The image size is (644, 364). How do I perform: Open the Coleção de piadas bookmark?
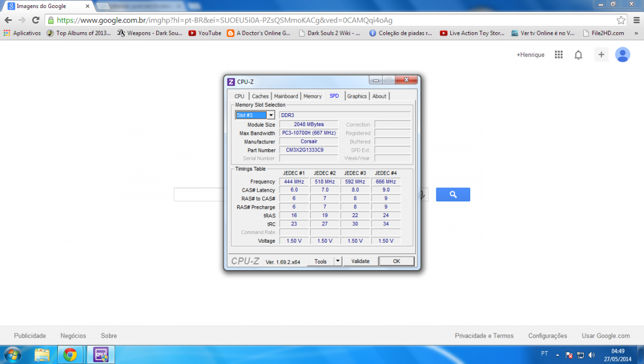click(x=401, y=33)
